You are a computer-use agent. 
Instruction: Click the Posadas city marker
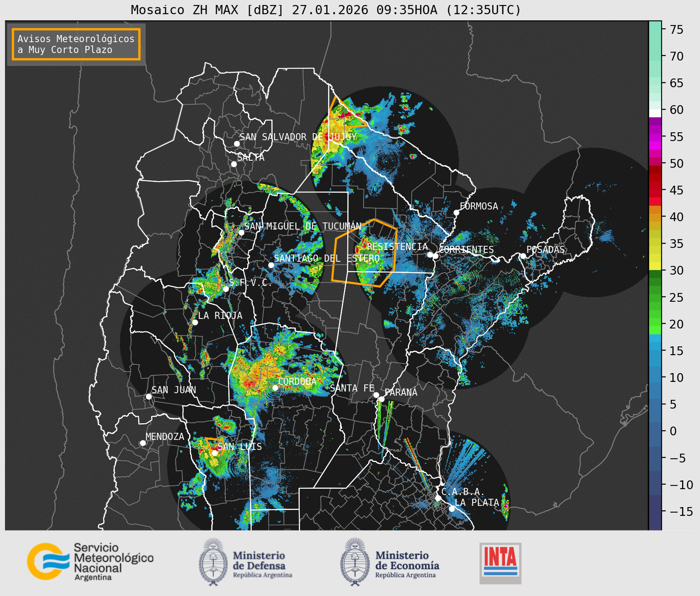click(x=523, y=256)
